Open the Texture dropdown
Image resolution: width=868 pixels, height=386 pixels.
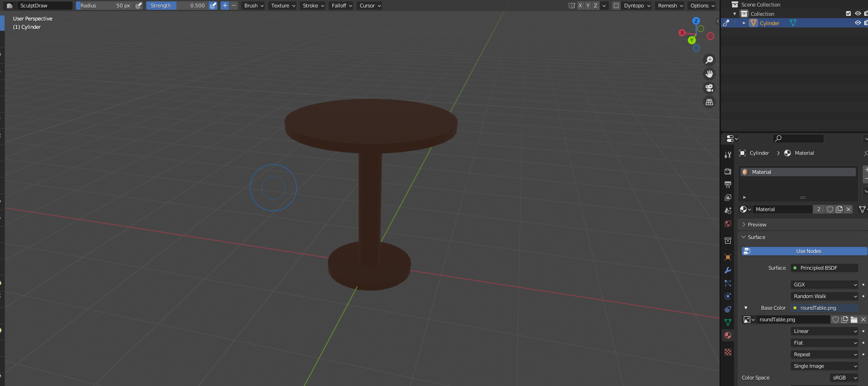(283, 6)
